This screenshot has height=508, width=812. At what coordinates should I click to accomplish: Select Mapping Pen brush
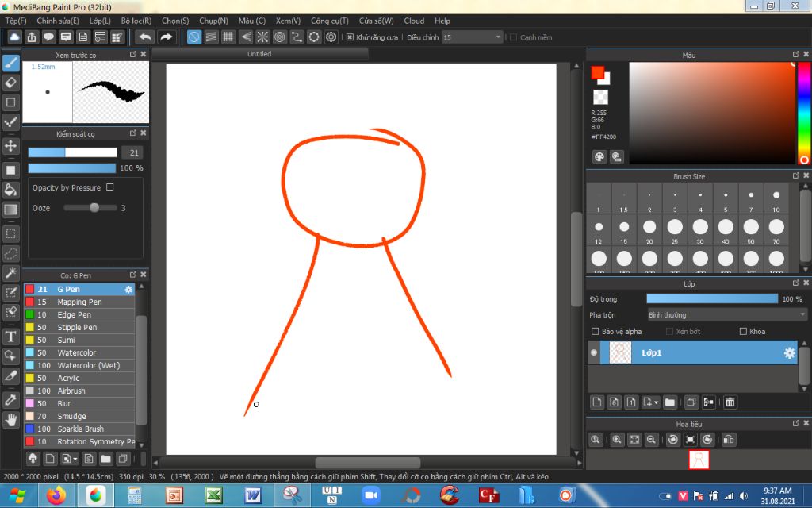[x=79, y=302]
